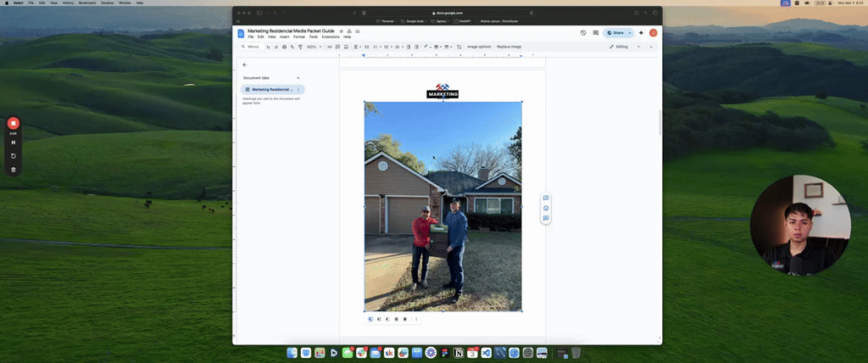Screen dimensions: 868x363
Task: Open the Tools menu in Docs
Action: pyautogui.click(x=314, y=36)
